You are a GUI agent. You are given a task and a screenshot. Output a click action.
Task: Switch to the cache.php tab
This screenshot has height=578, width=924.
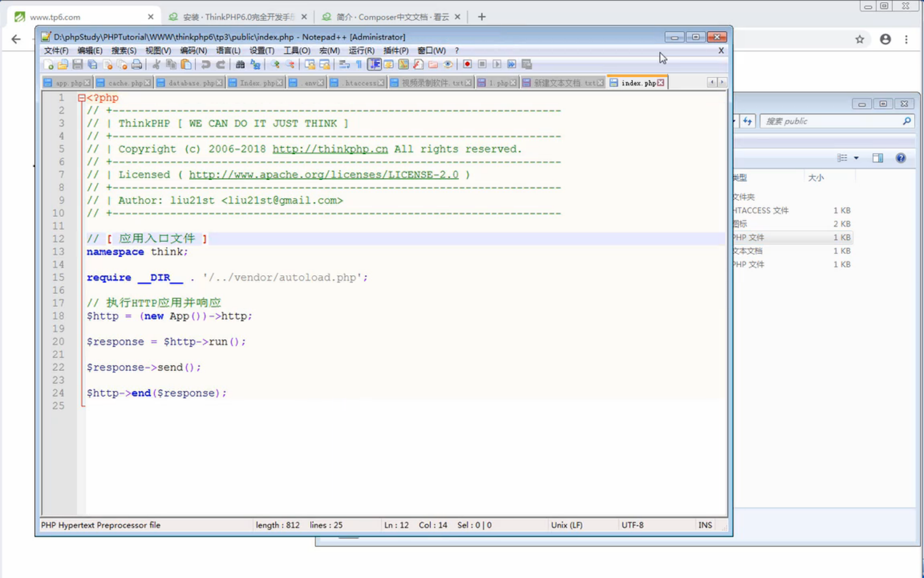[x=123, y=83]
